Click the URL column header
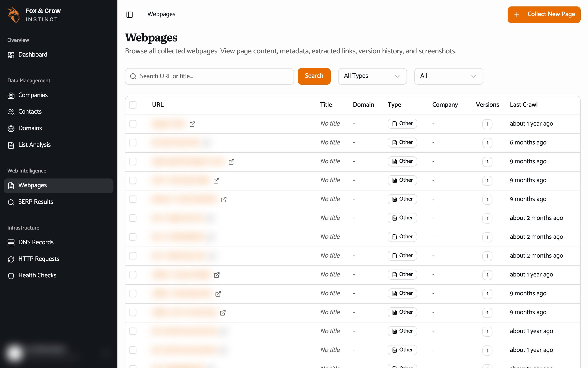This screenshot has height=368, width=588. (x=158, y=105)
